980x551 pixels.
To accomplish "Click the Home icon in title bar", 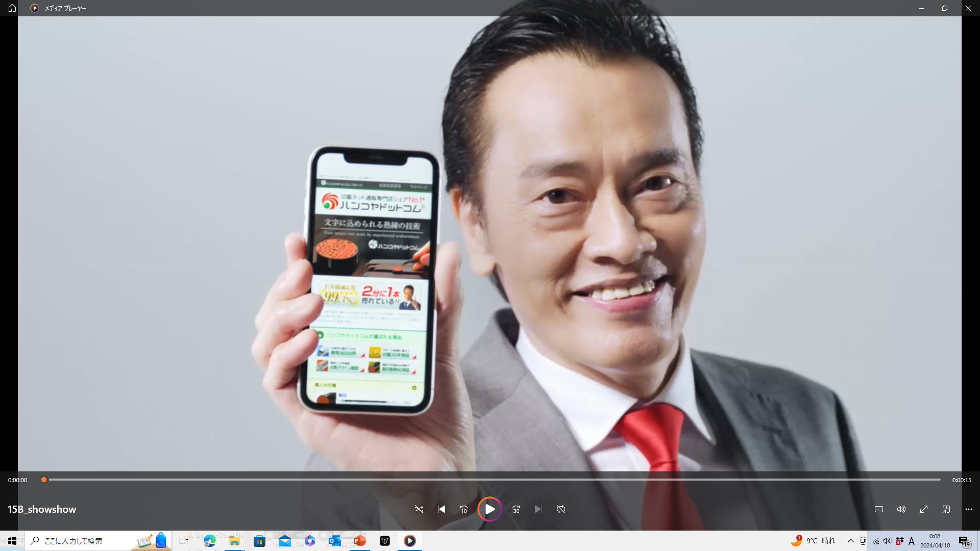I will click(x=12, y=8).
